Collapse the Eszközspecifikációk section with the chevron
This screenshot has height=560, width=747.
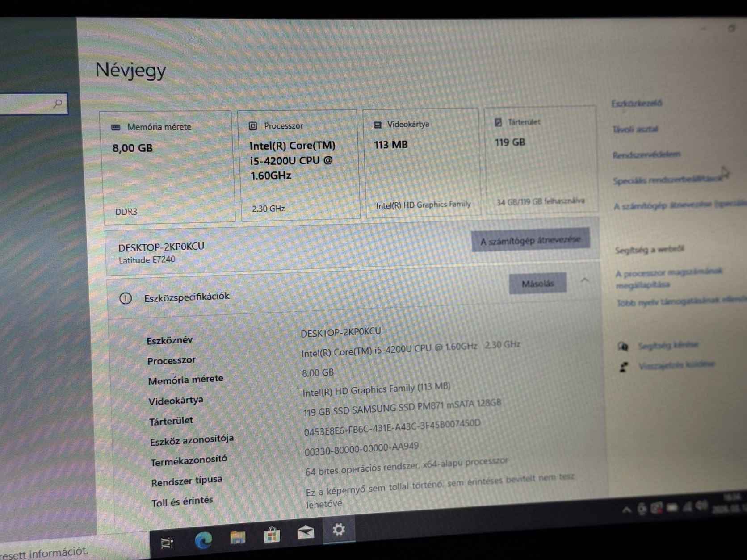point(584,280)
